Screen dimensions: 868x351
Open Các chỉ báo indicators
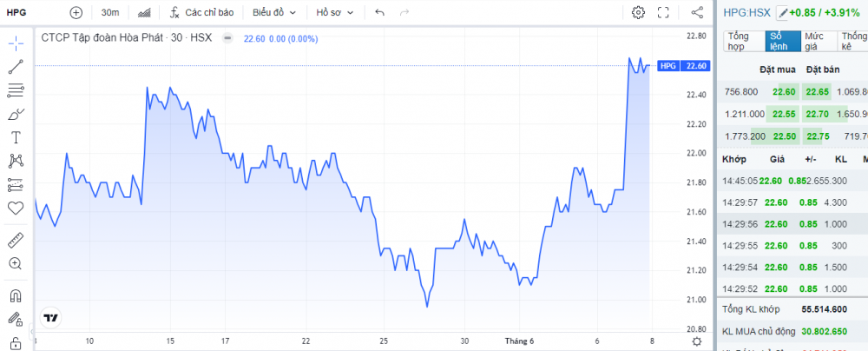(202, 12)
